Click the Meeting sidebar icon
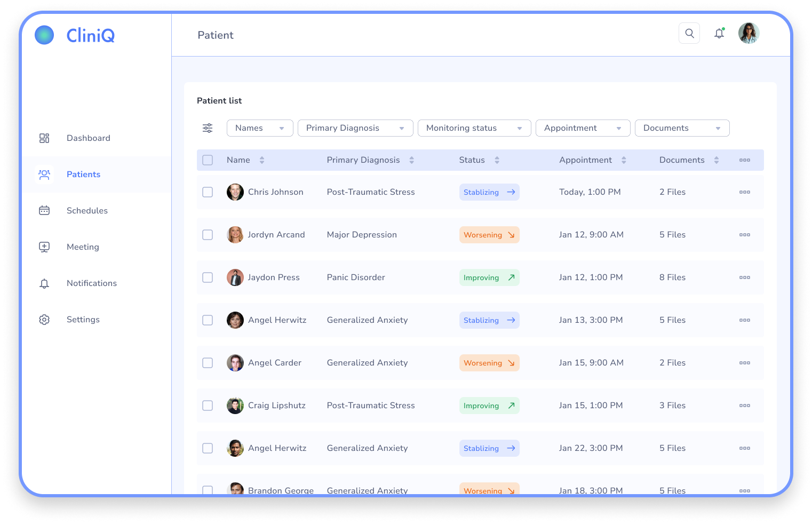The height and width of the screenshot is (524, 812). pos(44,247)
